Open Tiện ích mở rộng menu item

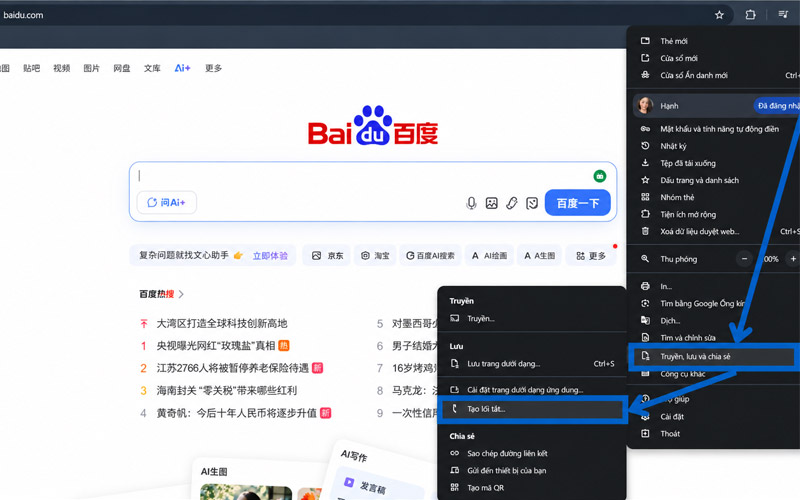coord(713,214)
